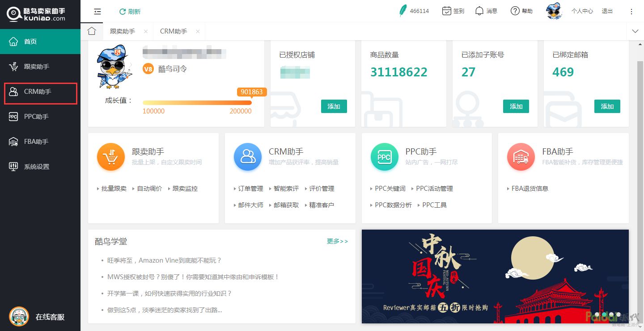The height and width of the screenshot is (331, 644).
Task: Close the 跟卖助手 tab
Action: pos(146,32)
